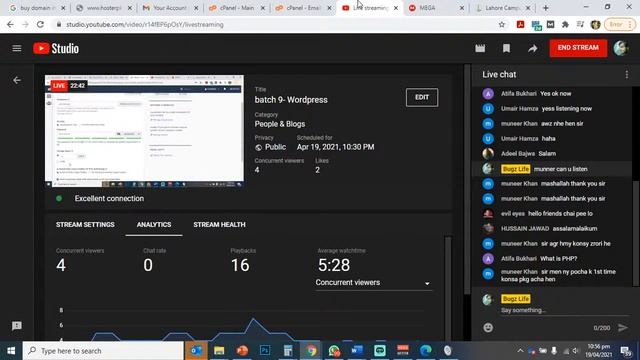
Task: Click evil eyes' 'hello friends' chat message
Action: [x=560, y=213]
